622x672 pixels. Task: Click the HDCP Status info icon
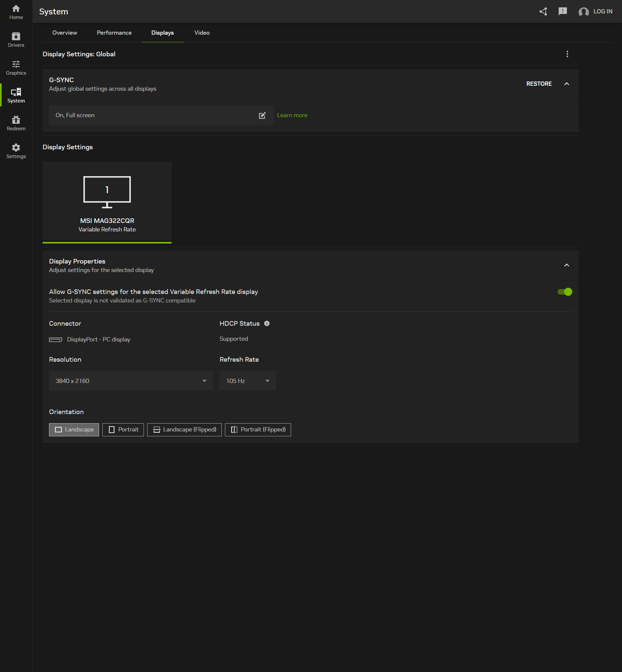(x=267, y=323)
